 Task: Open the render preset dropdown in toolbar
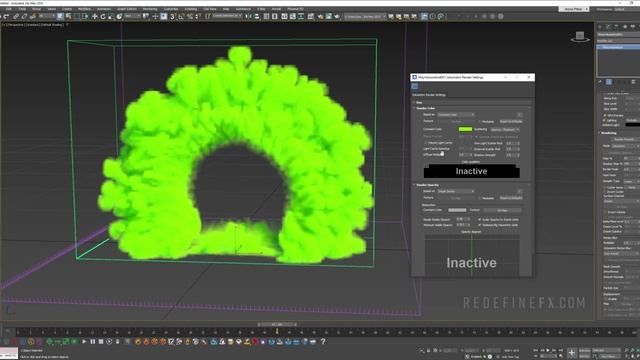click(365, 16)
